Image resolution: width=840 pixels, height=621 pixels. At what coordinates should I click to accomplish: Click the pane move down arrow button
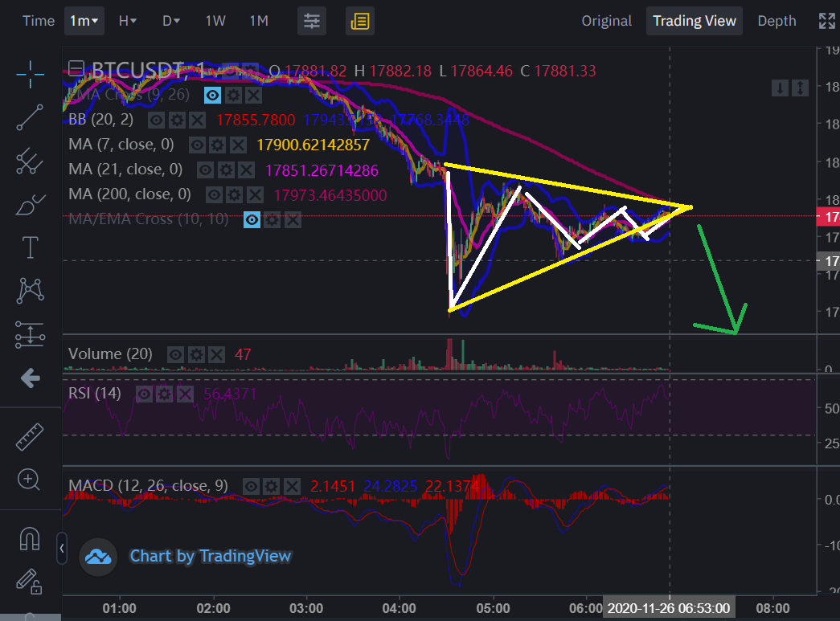coord(780,88)
